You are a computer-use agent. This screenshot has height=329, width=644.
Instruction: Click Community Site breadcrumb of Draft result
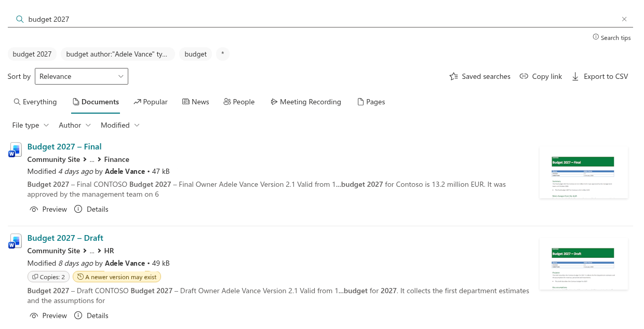pos(53,251)
